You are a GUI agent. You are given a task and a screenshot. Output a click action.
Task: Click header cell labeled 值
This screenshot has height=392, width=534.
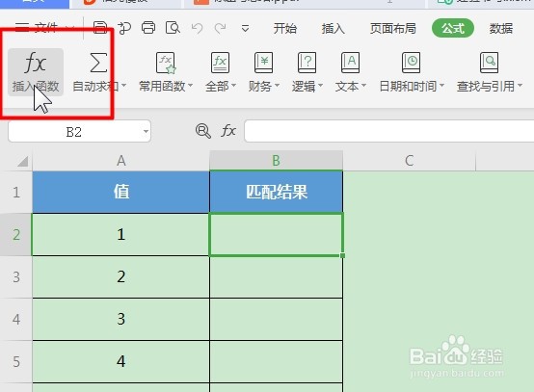click(x=120, y=192)
